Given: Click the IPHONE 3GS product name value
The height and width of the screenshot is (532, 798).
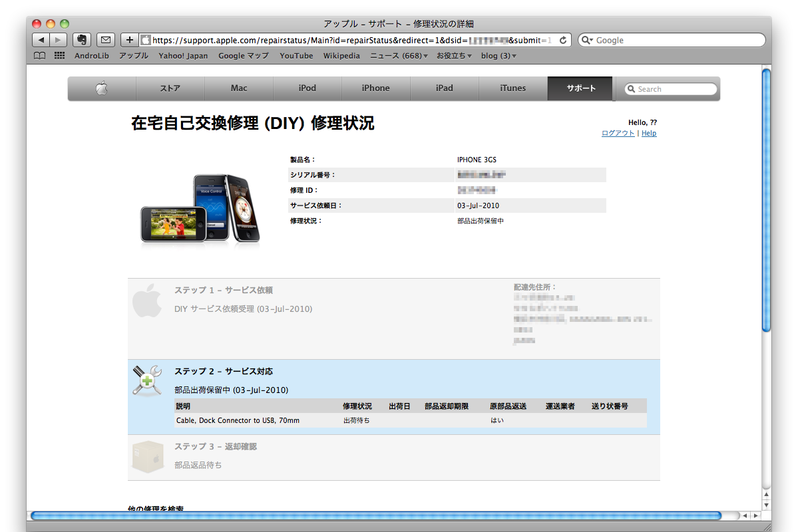Looking at the screenshot, I should [477, 160].
